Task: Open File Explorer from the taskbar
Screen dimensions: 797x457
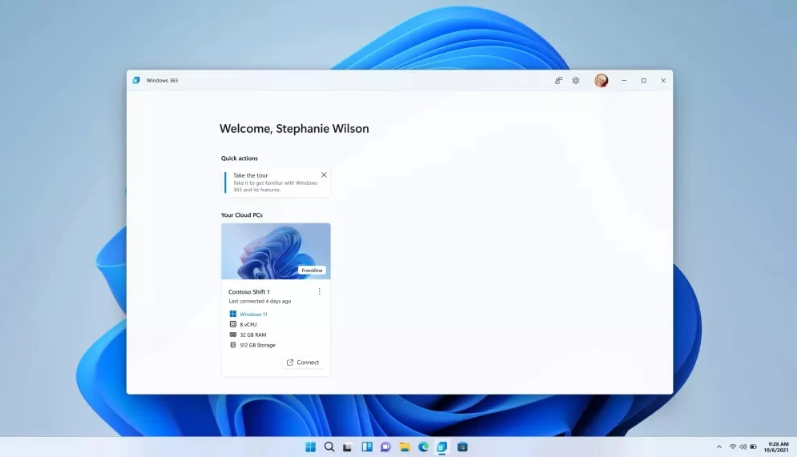Action: pyautogui.click(x=405, y=447)
